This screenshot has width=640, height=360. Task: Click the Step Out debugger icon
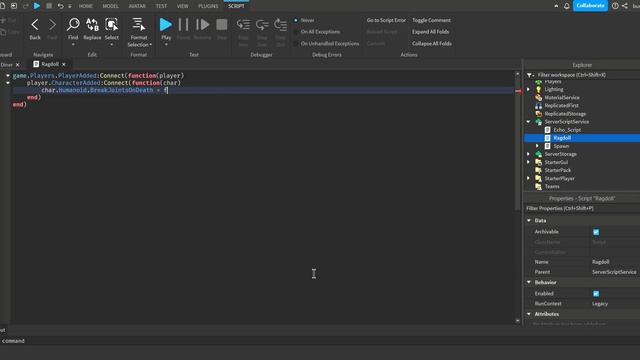[x=280, y=25]
